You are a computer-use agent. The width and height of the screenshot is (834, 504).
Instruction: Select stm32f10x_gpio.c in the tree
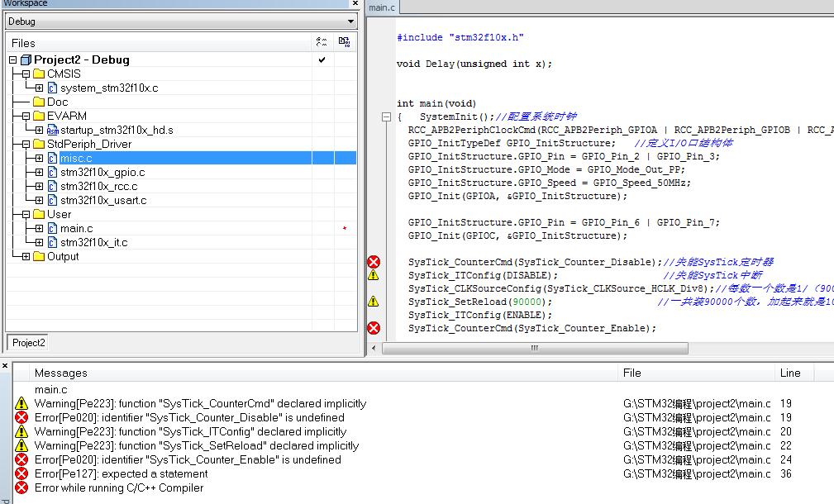(102, 172)
